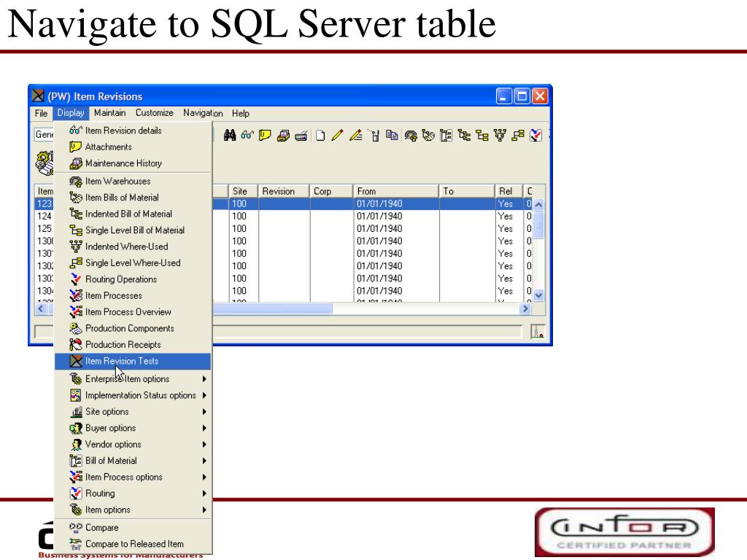
Task: Sort by the Rel column header
Action: (509, 191)
